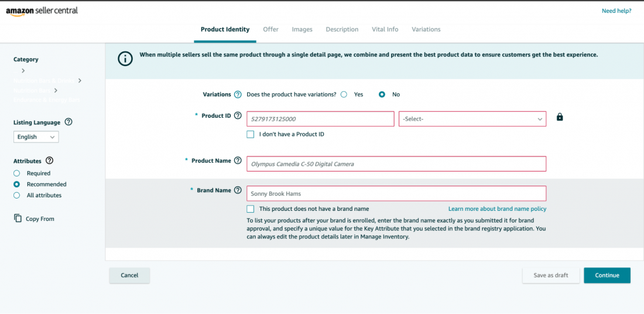
Task: Open the Brand Name help icon
Action: pos(237,190)
